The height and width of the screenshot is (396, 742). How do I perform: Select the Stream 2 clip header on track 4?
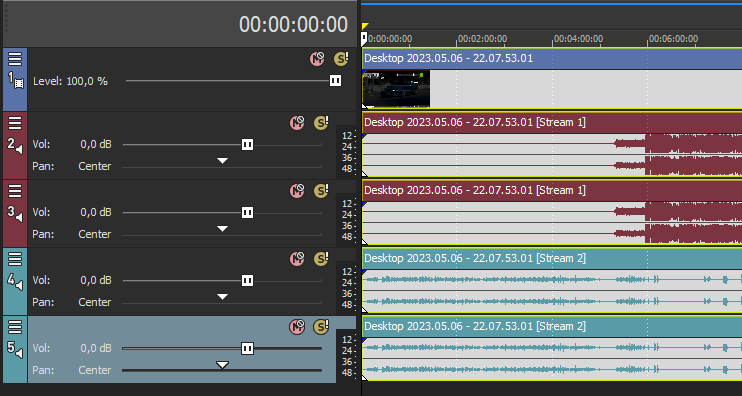click(x=552, y=258)
